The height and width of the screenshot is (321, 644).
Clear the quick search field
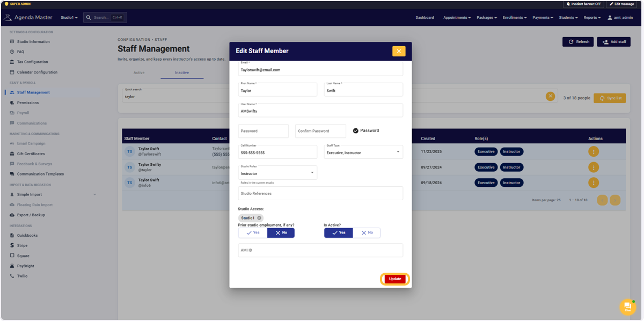[550, 96]
